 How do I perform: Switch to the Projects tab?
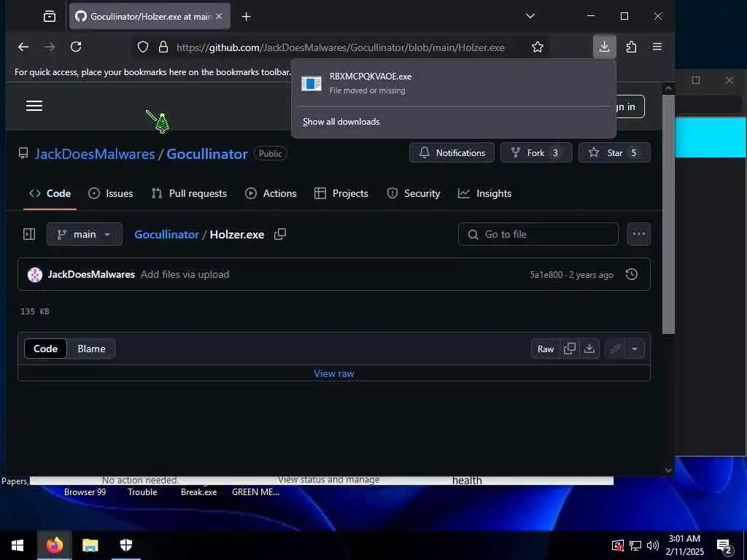[341, 193]
